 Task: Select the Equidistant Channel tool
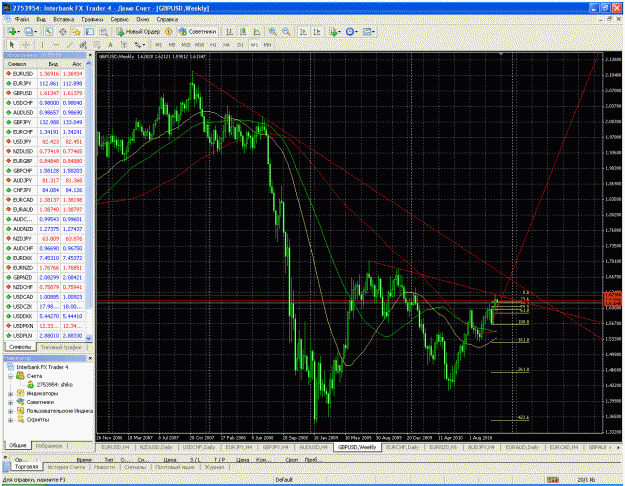point(83,45)
